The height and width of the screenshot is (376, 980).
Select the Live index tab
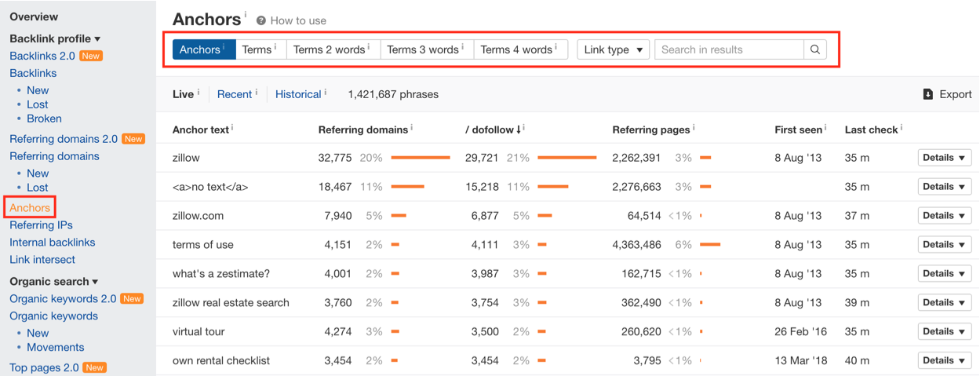click(x=183, y=94)
